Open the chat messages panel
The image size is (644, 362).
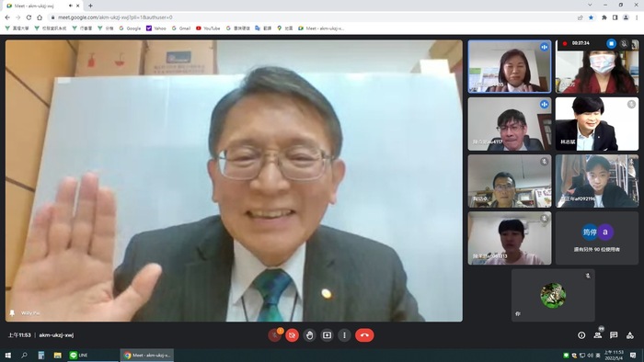coord(614,335)
